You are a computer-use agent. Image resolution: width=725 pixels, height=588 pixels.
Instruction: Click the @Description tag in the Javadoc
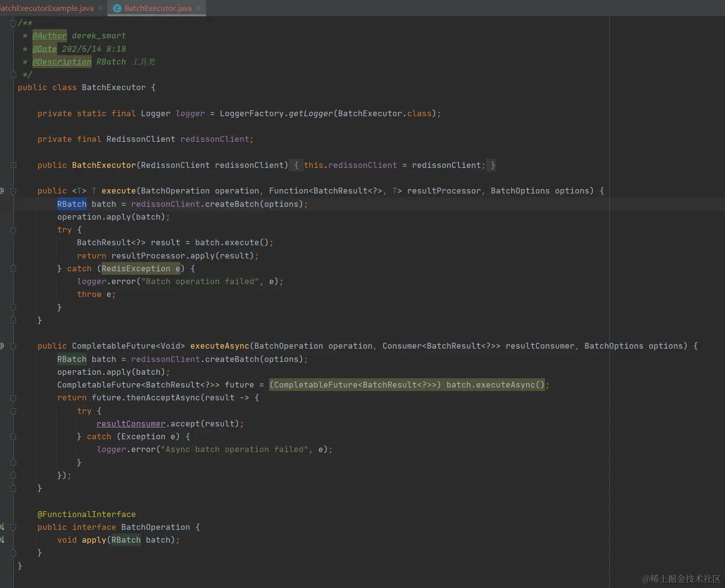tap(62, 62)
